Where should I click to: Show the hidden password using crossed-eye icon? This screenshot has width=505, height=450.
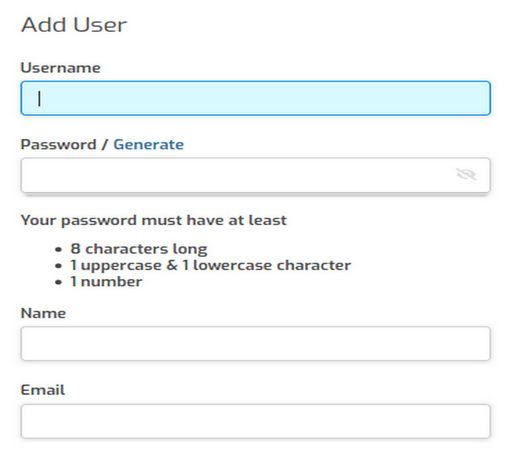click(x=466, y=174)
